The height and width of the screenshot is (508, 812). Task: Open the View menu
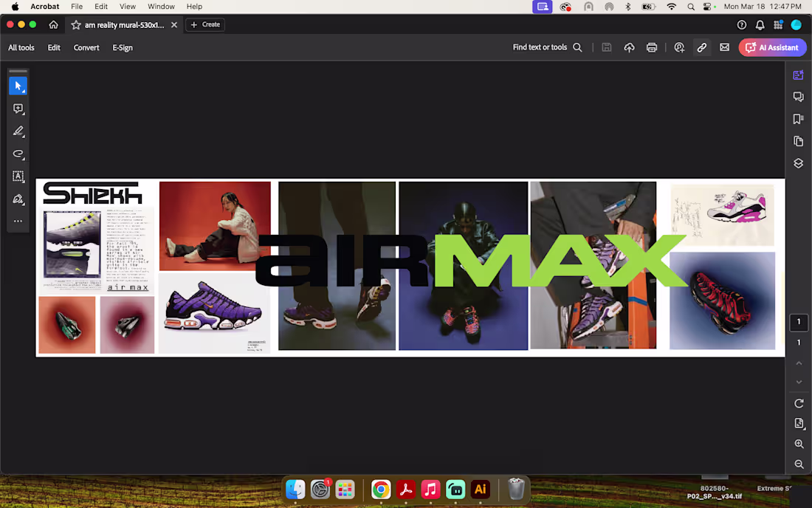(x=128, y=6)
